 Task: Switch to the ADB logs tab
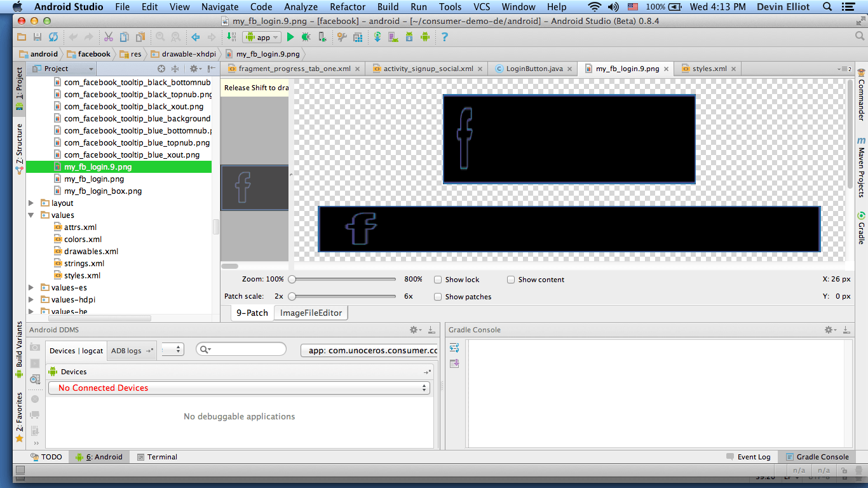pyautogui.click(x=132, y=351)
